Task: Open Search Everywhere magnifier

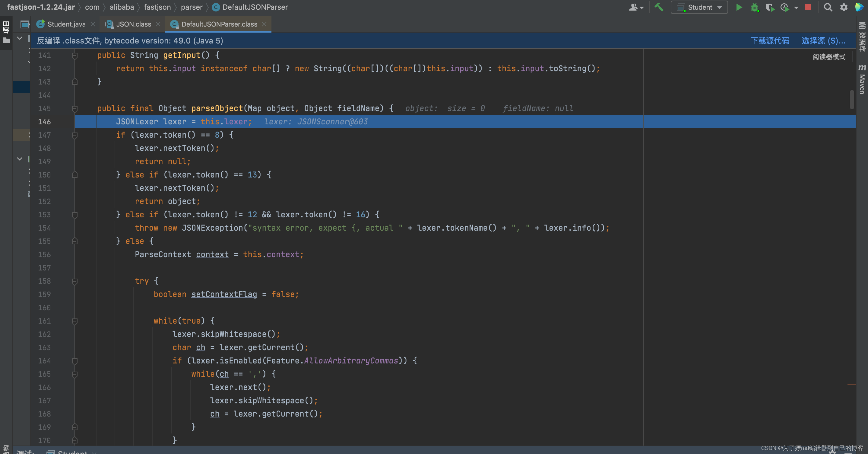Action: [828, 8]
